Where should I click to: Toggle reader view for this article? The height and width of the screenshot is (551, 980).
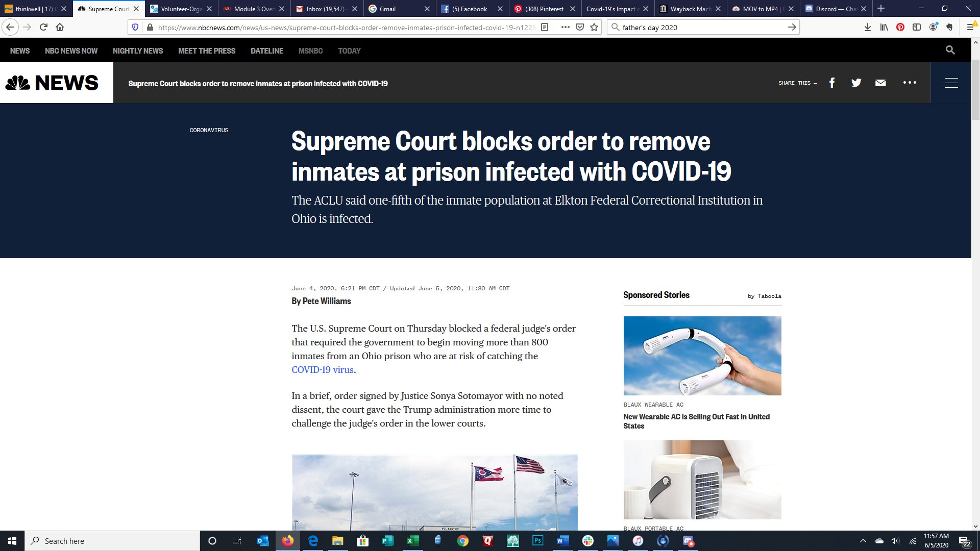coord(545,27)
